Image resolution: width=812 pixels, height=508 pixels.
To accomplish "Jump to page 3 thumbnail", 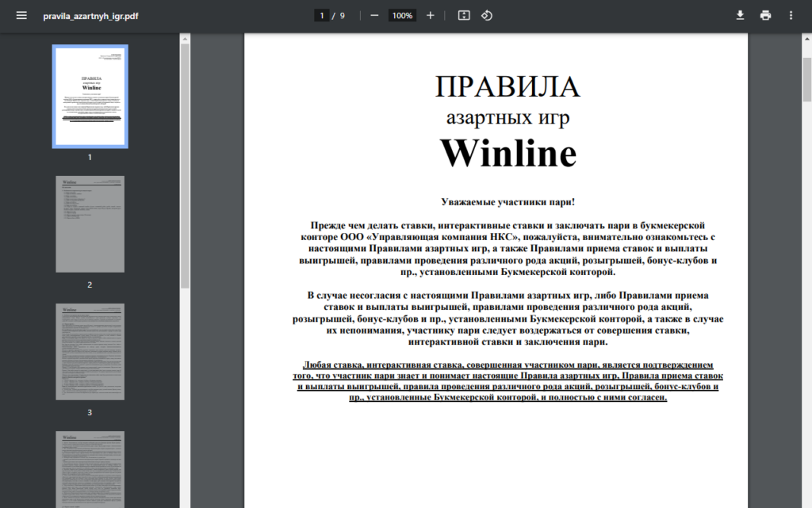I will click(90, 352).
